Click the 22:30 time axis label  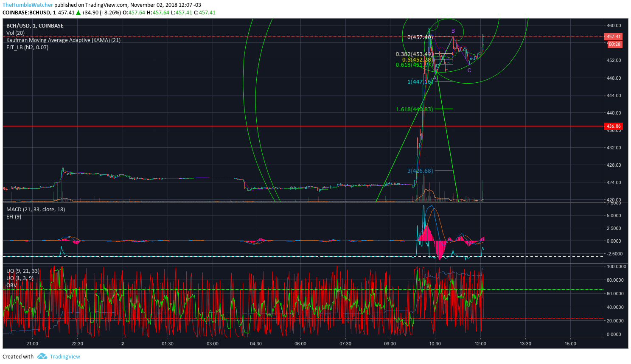(77, 344)
